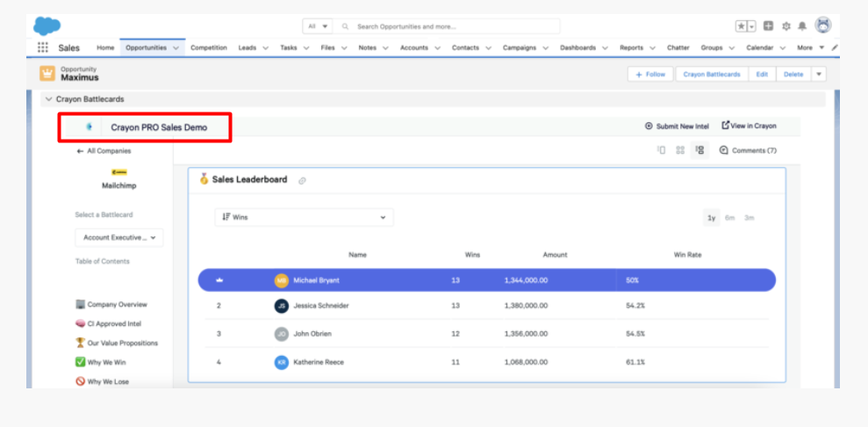868x427 pixels.
Task: Go back to All Companies
Action: pyautogui.click(x=104, y=150)
